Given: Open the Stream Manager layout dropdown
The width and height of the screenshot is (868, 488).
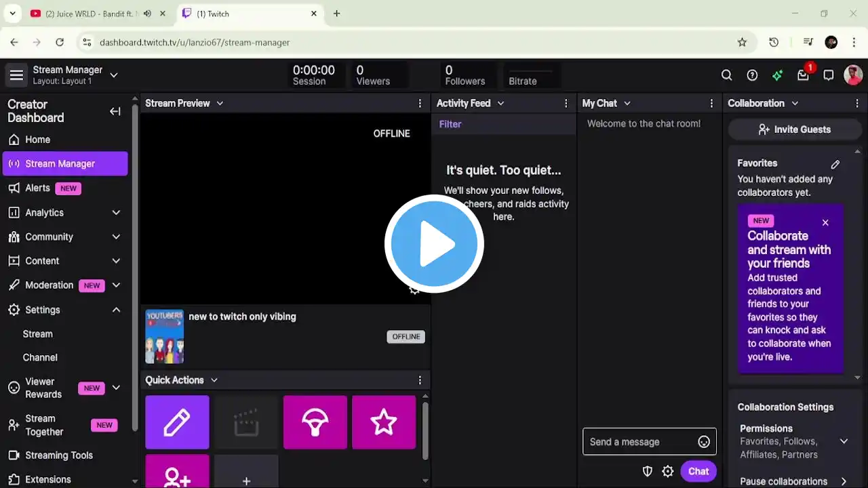Looking at the screenshot, I should 114,75.
